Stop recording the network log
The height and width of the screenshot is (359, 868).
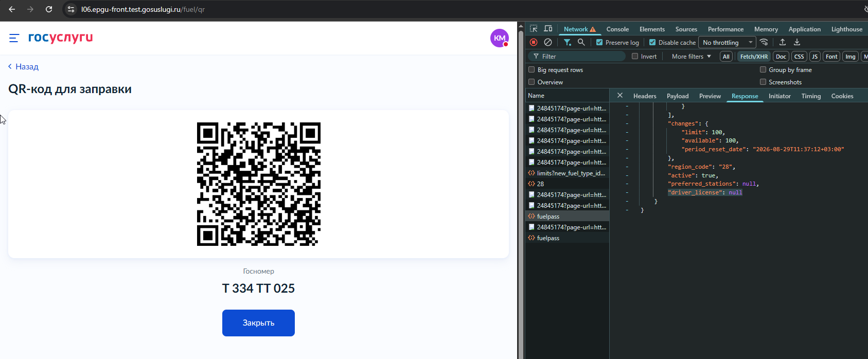pyautogui.click(x=534, y=42)
